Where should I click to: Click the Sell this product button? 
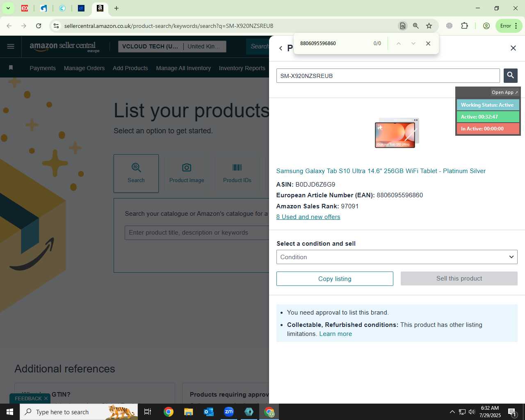pyautogui.click(x=459, y=278)
